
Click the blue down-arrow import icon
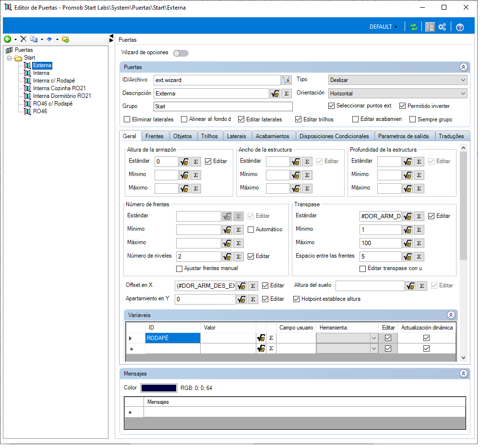[49, 39]
